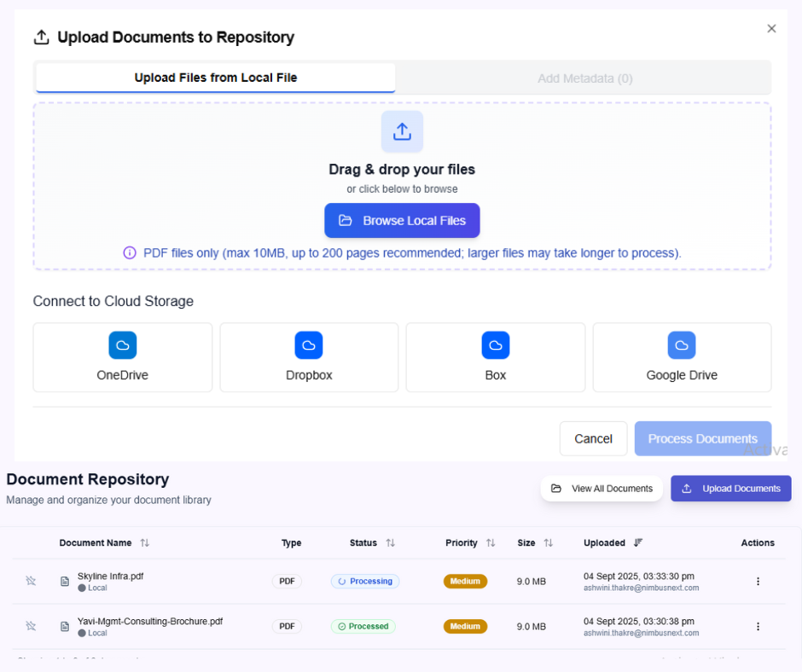Click file icon of Skyline Infra.pdf
Screen dimensions: 802x672
[65, 581]
